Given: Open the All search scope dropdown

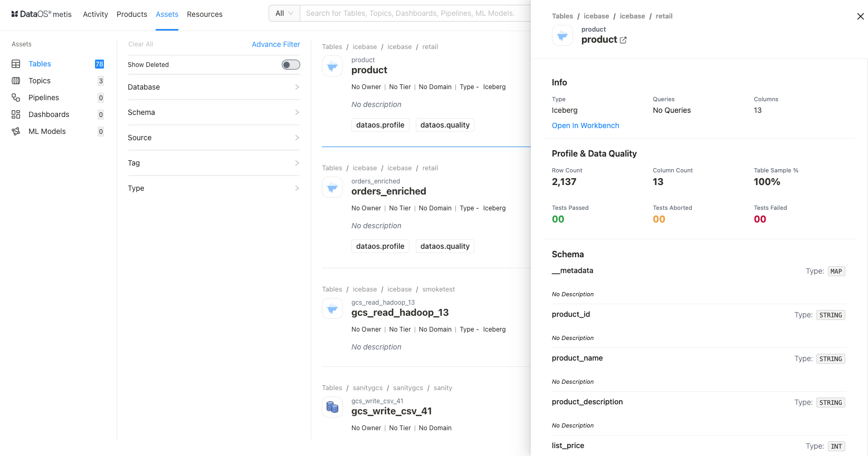Looking at the screenshot, I should coord(284,13).
